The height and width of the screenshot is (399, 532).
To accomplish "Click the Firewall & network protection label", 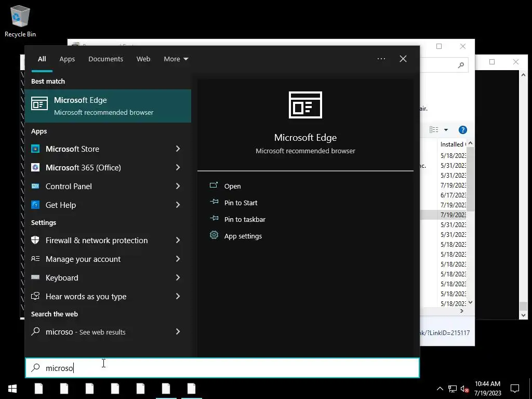I will 97,241.
